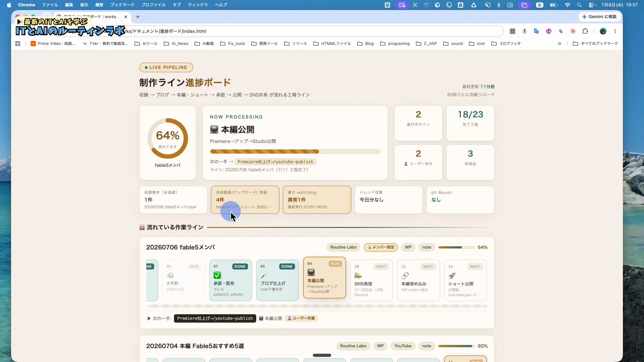This screenshot has height=362, width=644.
Task: Open the AIツール bookmark folder
Action: pos(146,44)
